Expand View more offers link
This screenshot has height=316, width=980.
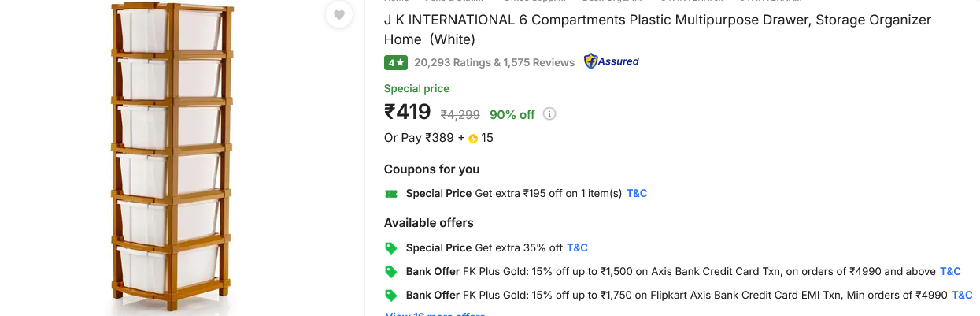click(x=435, y=314)
